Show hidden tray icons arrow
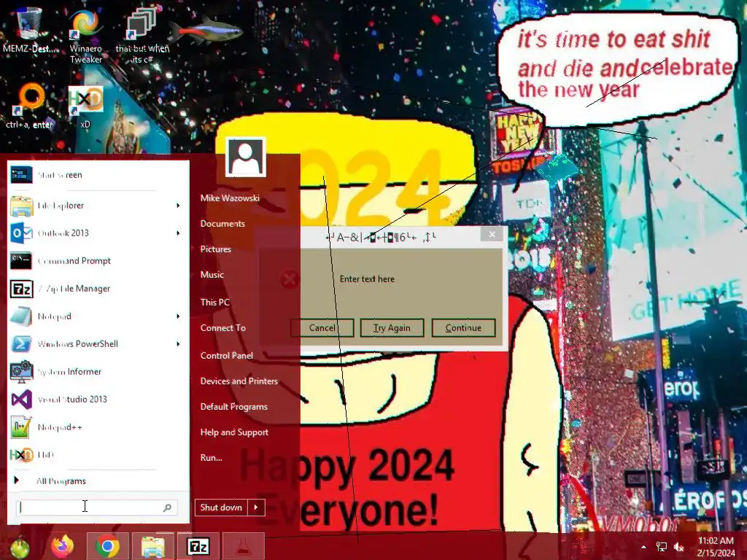This screenshot has height=560, width=747. click(643, 547)
